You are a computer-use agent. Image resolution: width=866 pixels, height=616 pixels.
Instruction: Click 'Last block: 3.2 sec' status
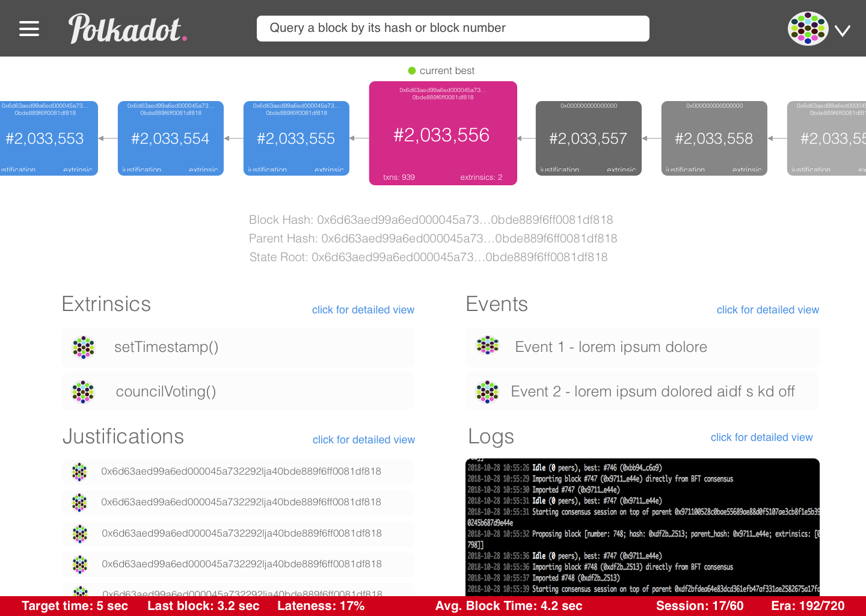[203, 606]
